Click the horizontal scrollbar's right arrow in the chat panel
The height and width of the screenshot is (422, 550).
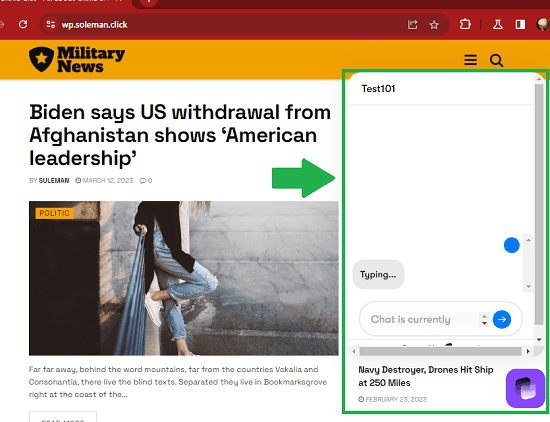click(528, 351)
